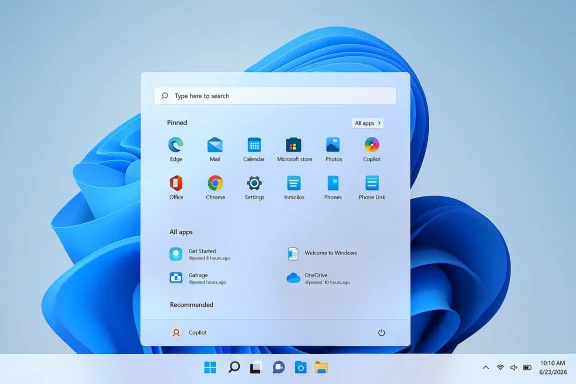
Task: Click the Copilot user name label
Action: coord(198,333)
